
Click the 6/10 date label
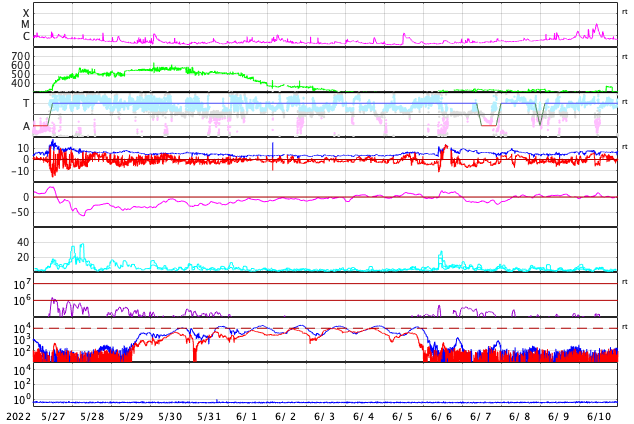coord(599,416)
